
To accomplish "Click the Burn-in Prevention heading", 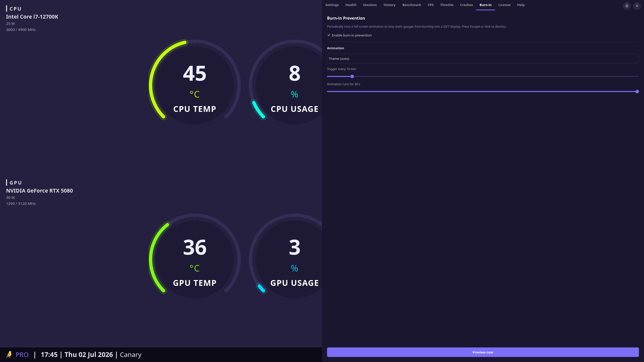I will [x=346, y=18].
